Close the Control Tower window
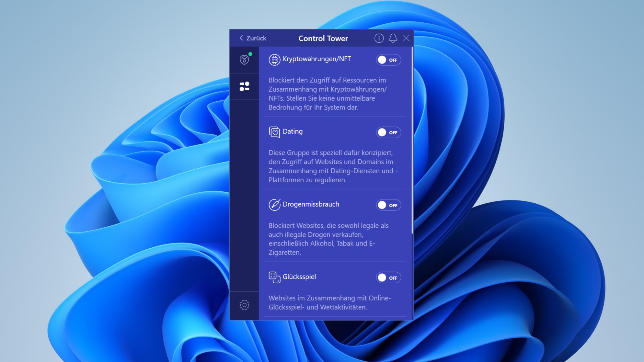 pos(406,38)
